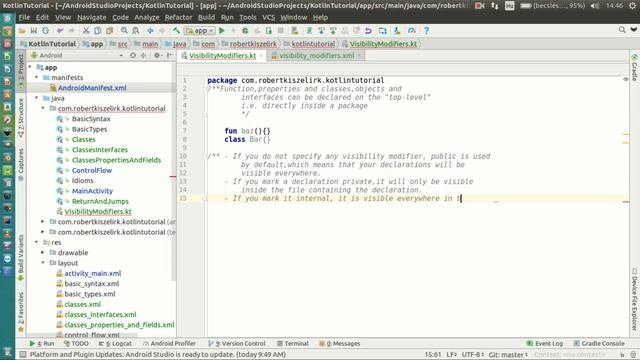Click the Search Everywhere magnifier icon
The height and width of the screenshot is (360, 640).
coord(622,30)
